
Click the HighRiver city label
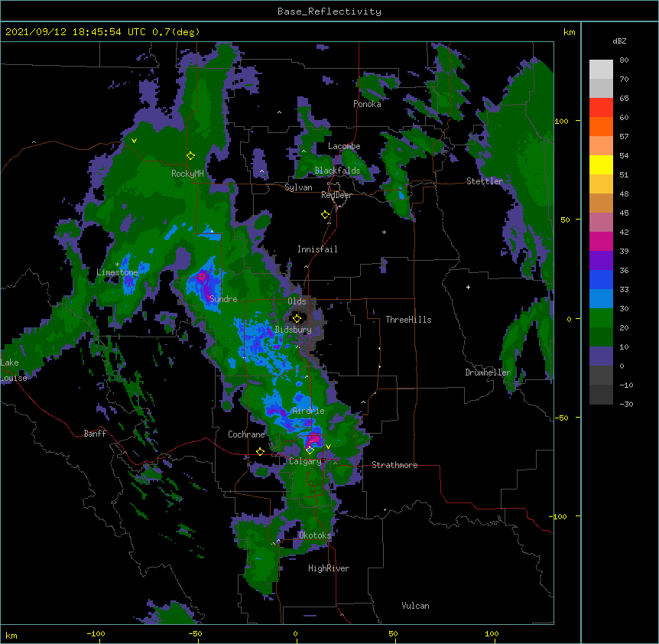[x=329, y=568]
